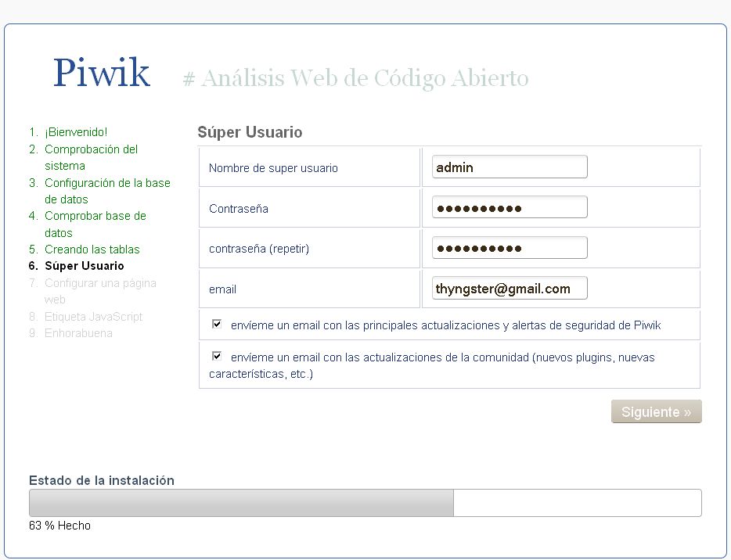Click the Piwik logo
This screenshot has height=560, width=731.
tap(102, 73)
